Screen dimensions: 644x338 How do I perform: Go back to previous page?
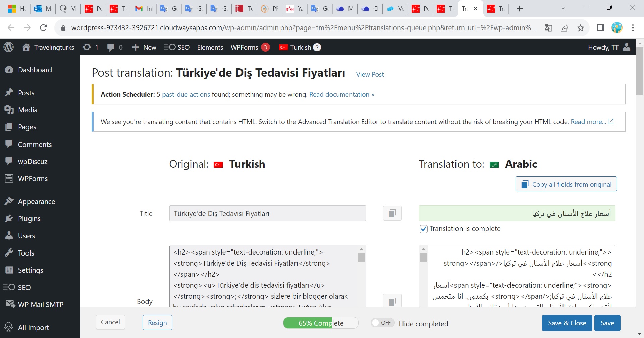click(x=11, y=27)
